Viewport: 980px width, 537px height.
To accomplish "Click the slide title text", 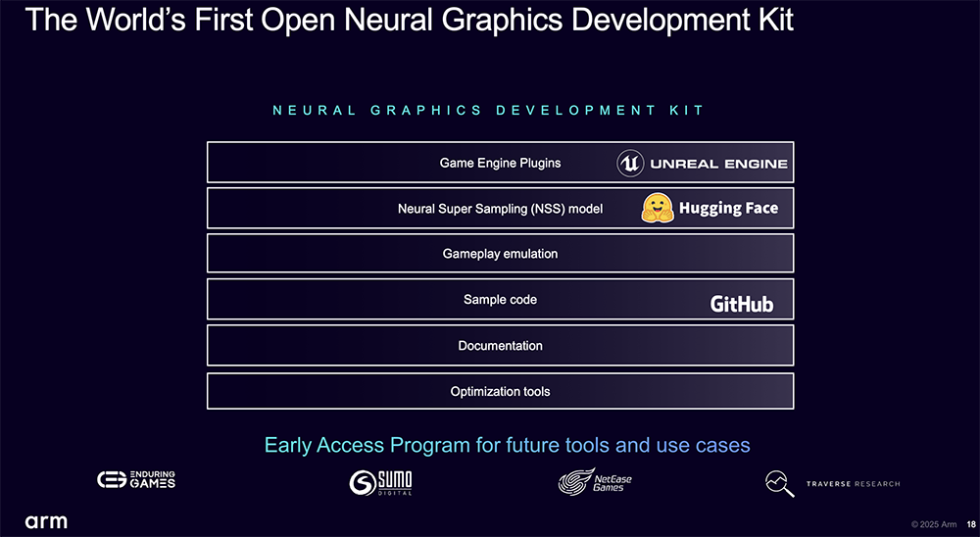I will coord(410,20).
